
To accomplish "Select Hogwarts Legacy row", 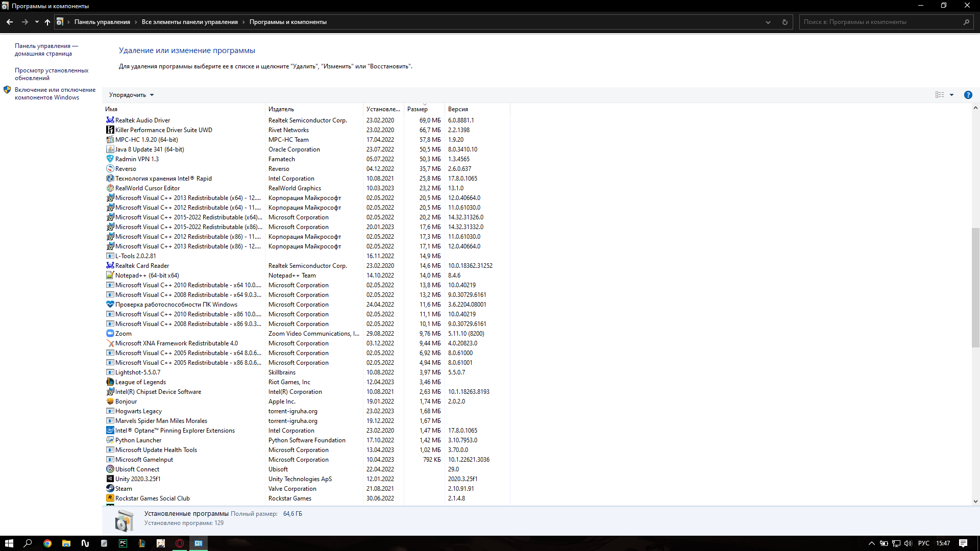I will point(306,411).
